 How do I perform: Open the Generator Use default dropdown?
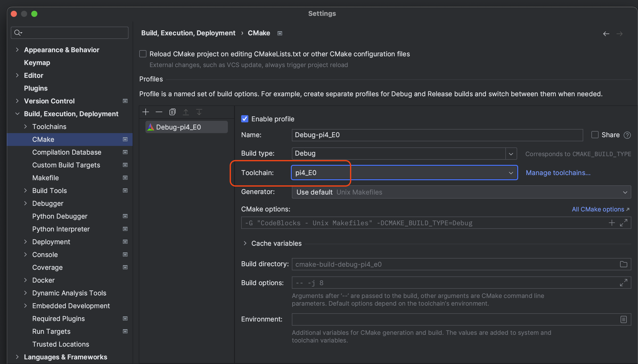click(x=461, y=192)
